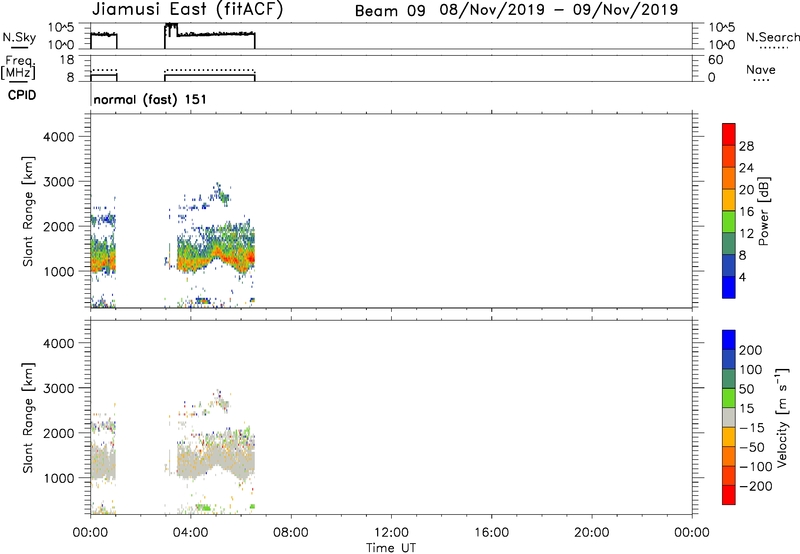Click the '60' Nave axis tick

coord(715,60)
